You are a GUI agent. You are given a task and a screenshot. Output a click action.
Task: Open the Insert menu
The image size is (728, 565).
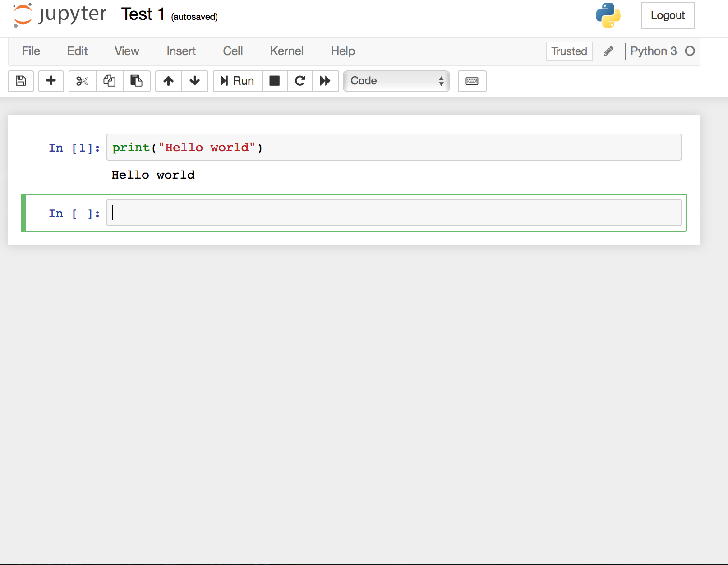181,51
